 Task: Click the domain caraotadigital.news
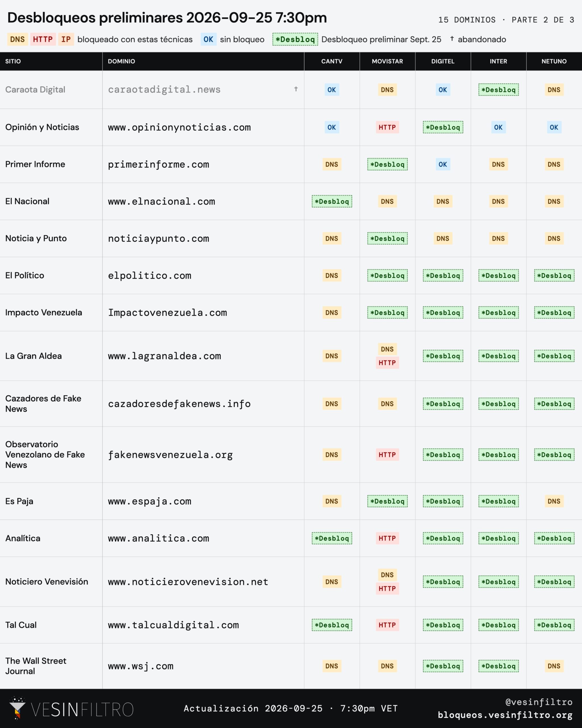click(x=164, y=90)
